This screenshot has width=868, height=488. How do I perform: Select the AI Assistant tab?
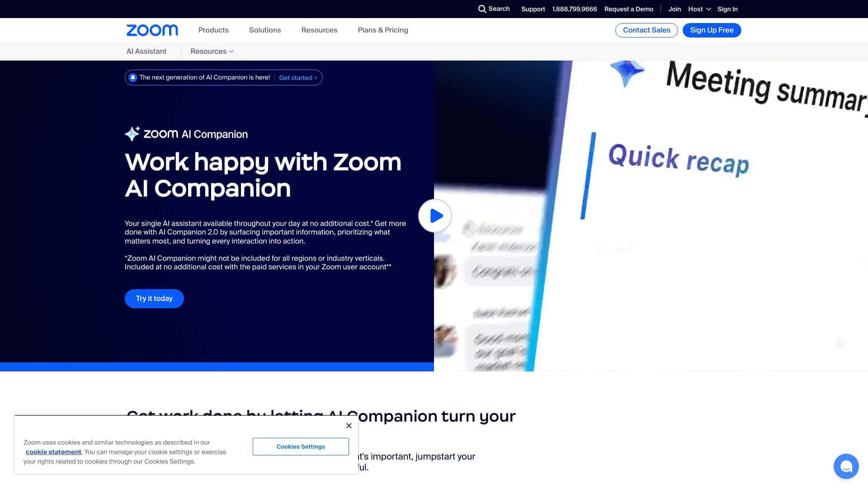tap(146, 51)
